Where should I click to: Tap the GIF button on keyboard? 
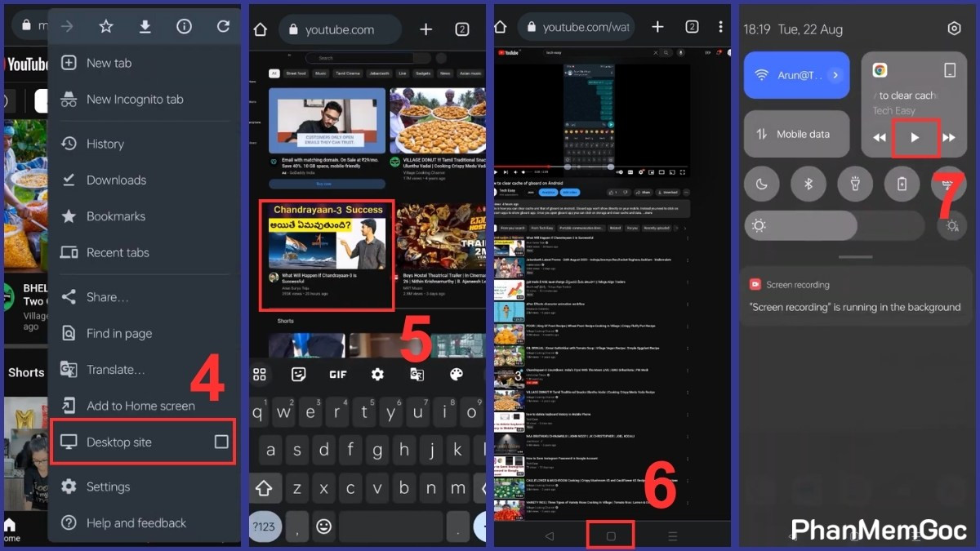[338, 374]
